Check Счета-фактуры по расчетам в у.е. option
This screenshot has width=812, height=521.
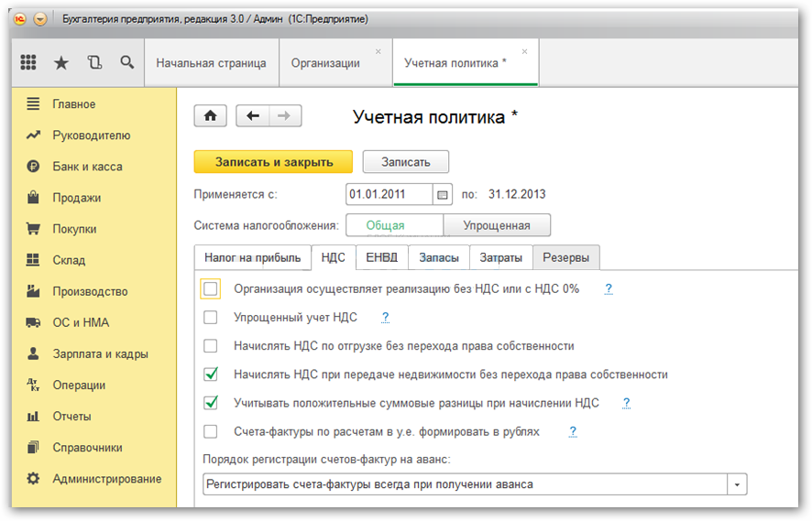click(211, 431)
